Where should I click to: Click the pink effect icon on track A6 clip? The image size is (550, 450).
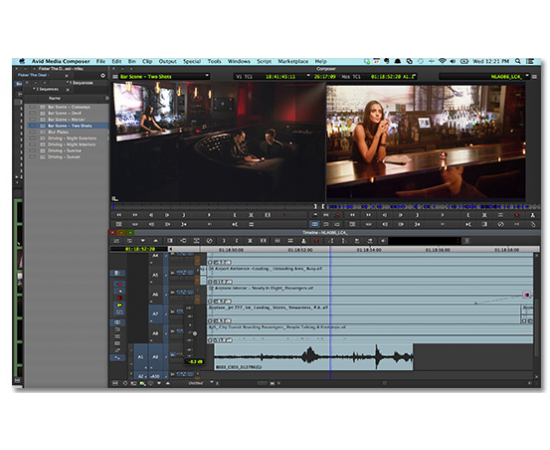pyautogui.click(x=526, y=295)
